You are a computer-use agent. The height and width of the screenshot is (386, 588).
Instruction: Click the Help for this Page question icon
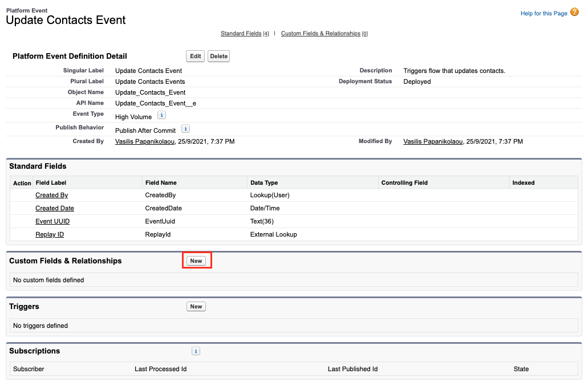coord(574,12)
